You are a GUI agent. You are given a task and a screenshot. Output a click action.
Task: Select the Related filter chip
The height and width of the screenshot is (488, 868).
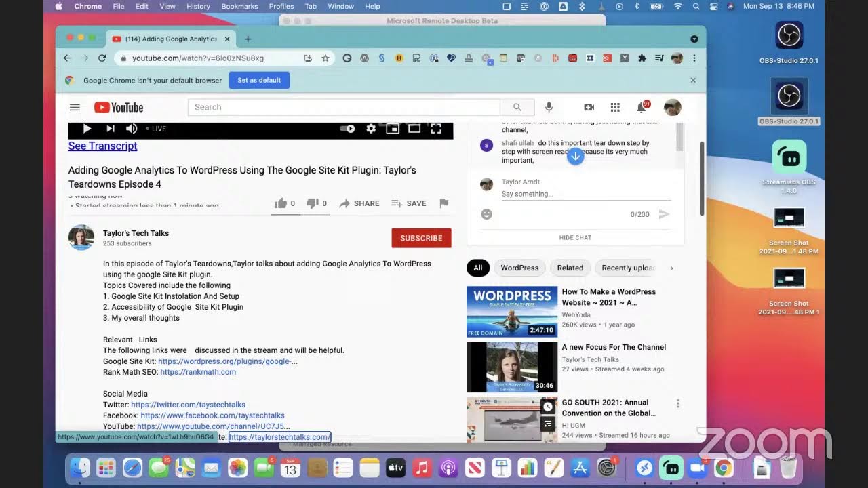(570, 268)
